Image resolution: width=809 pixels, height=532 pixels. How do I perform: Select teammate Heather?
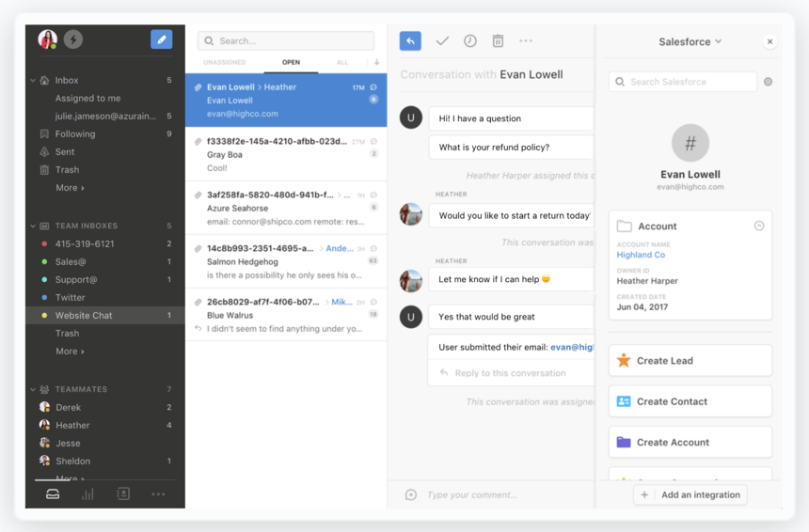[105, 425]
